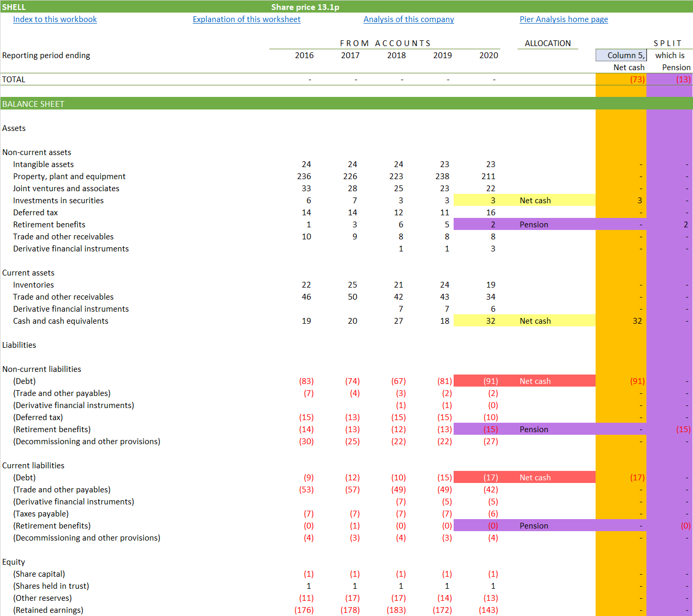Select the TOTAL net cash value (73)
693x616 pixels.
(637, 79)
